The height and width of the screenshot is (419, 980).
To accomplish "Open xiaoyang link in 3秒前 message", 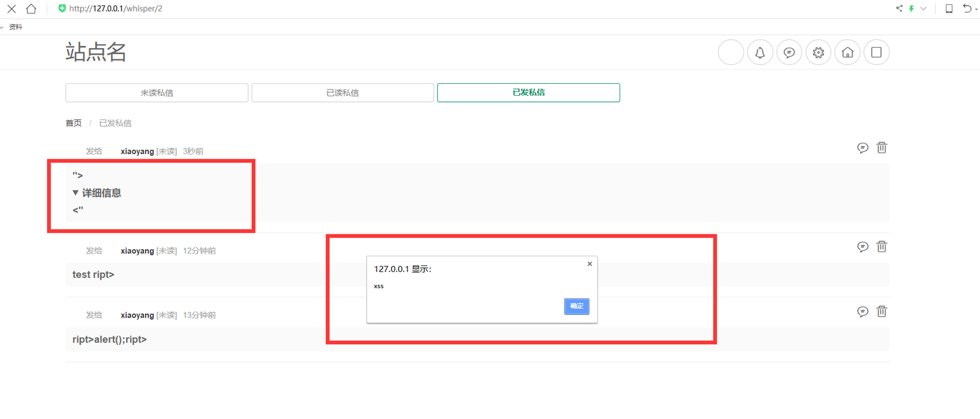I will [137, 151].
